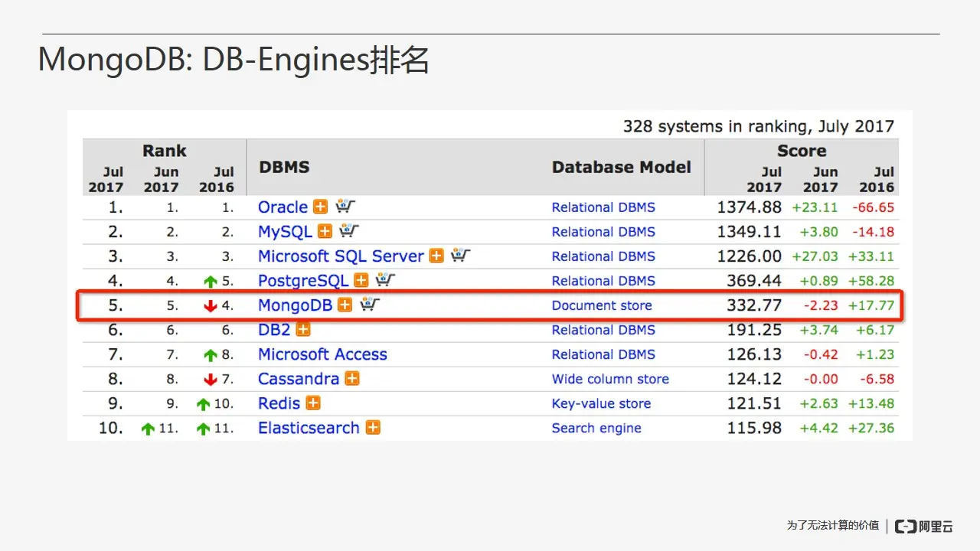The height and width of the screenshot is (551, 980).
Task: Click the Rank column header
Action: (165, 151)
